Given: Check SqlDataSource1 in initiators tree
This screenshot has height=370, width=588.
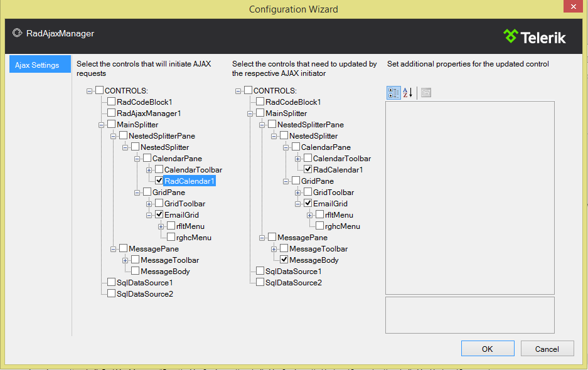Looking at the screenshot, I should coord(111,282).
